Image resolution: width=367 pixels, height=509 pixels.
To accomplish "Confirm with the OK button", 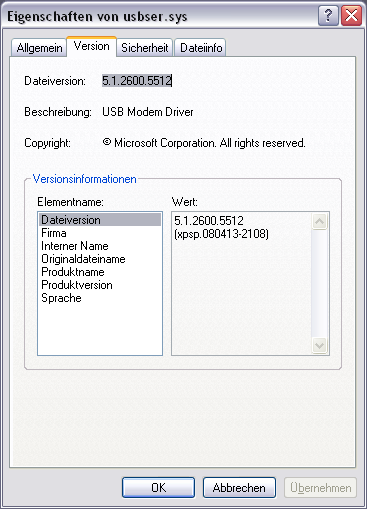I will 158,488.
